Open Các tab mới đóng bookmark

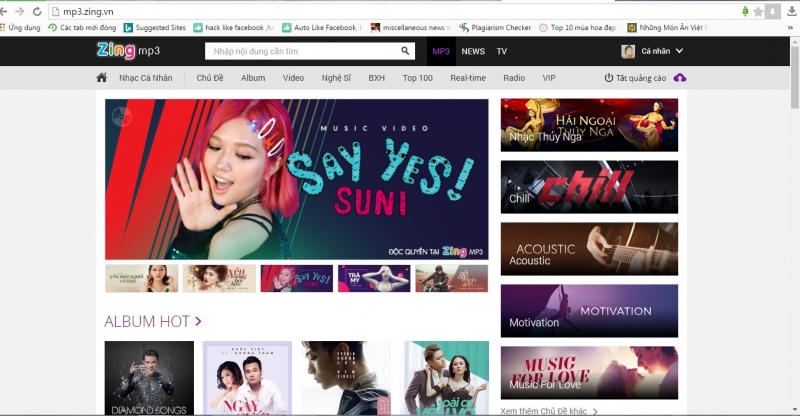82,28
